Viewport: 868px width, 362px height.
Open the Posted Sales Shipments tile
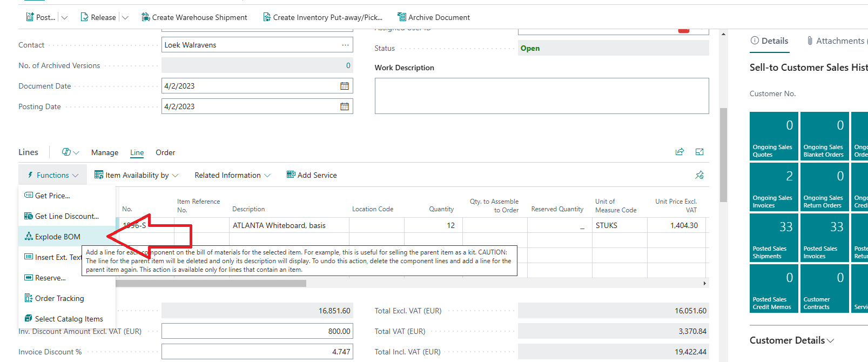tap(774, 238)
